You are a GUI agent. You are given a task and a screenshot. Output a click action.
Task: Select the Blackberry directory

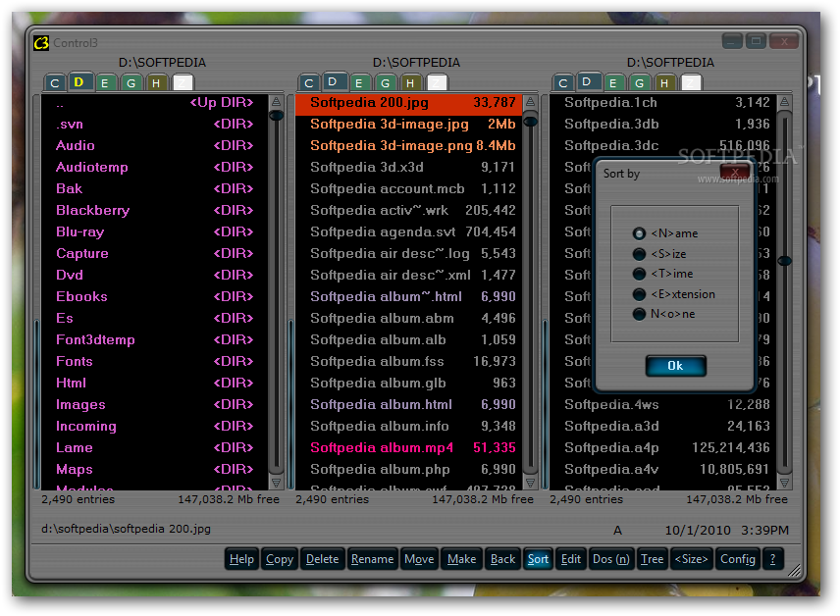tap(154, 211)
